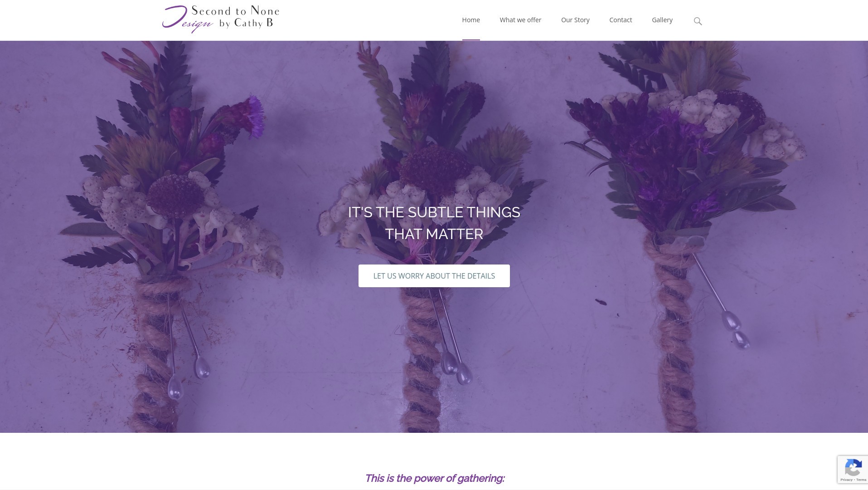Click the Second to None Design logo
Screen dimensions: 868x490
(221, 20)
